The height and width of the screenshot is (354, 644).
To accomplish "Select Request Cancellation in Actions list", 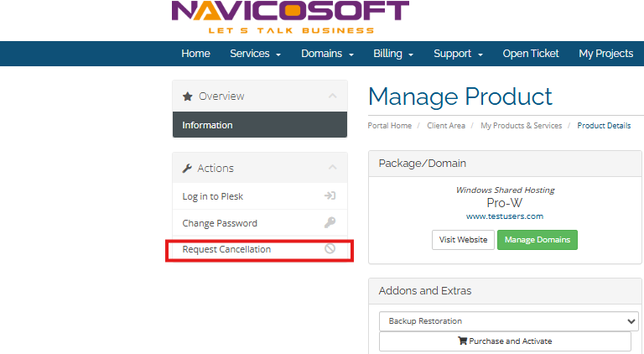I will tap(226, 249).
